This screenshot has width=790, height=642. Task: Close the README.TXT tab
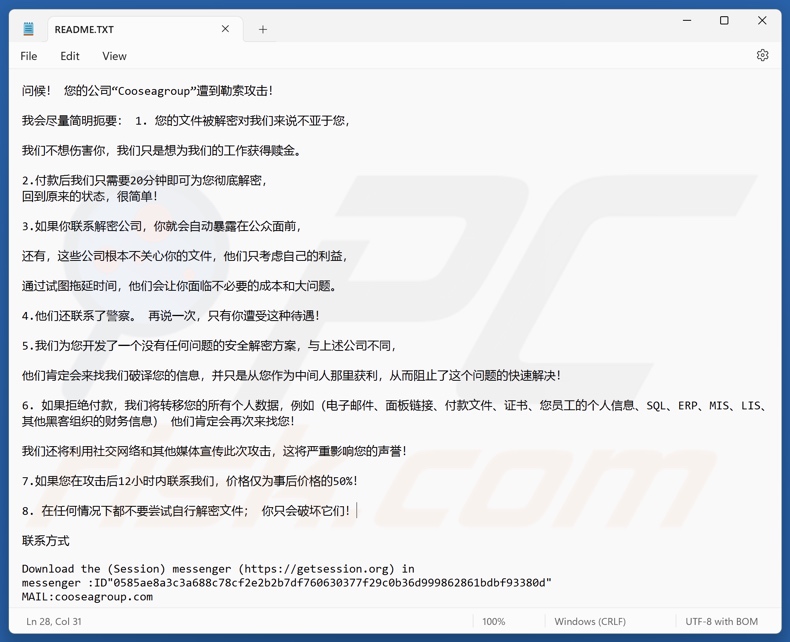(225, 29)
